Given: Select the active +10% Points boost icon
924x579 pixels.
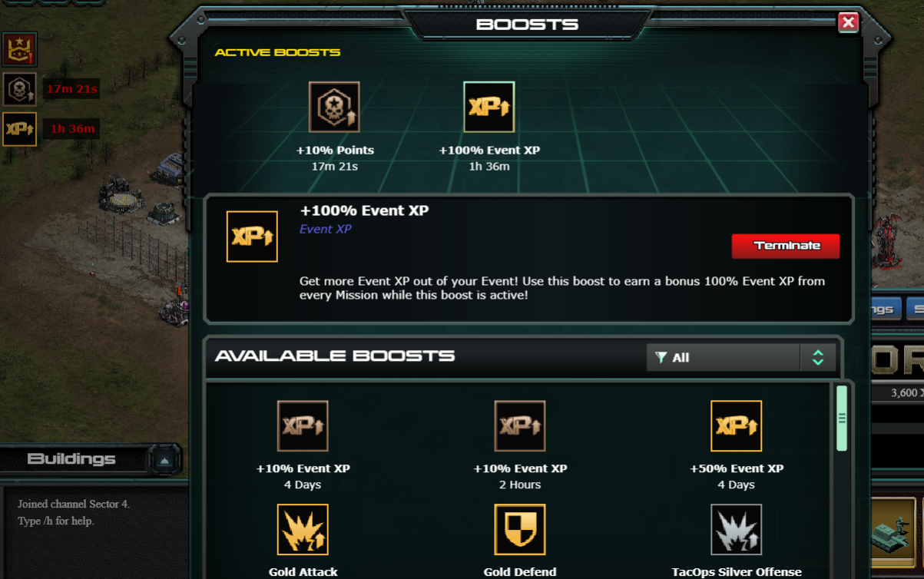Looking at the screenshot, I should tap(334, 107).
